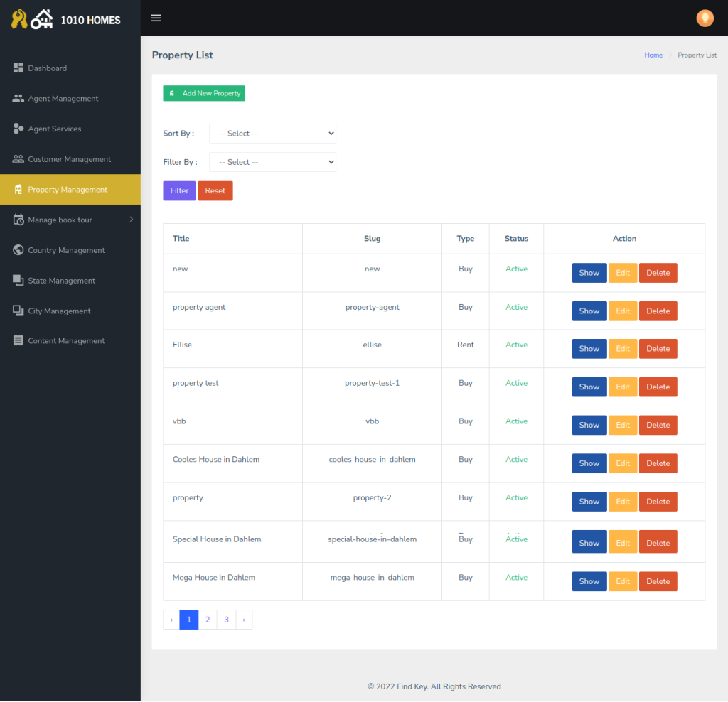The width and height of the screenshot is (728, 702).
Task: Go to State Management section
Action: pyautogui.click(x=61, y=281)
